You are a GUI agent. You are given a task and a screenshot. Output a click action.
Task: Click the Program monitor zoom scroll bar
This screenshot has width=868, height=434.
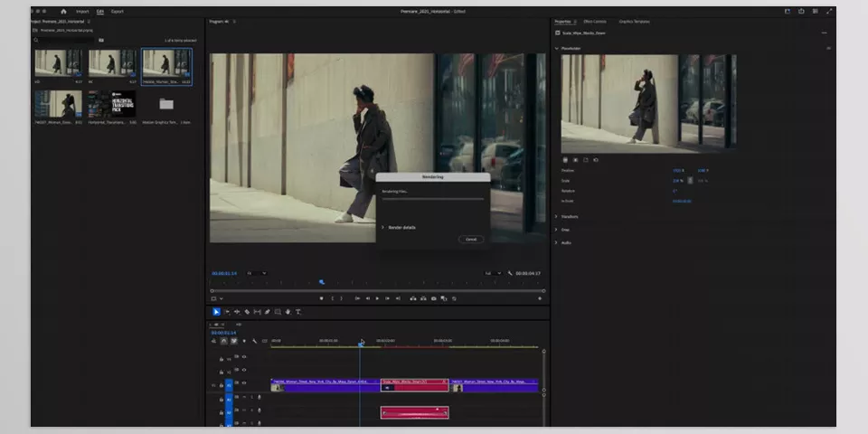(378, 290)
